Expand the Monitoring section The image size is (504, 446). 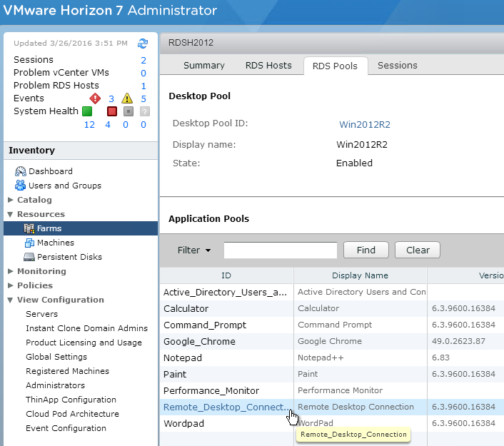click(x=10, y=271)
